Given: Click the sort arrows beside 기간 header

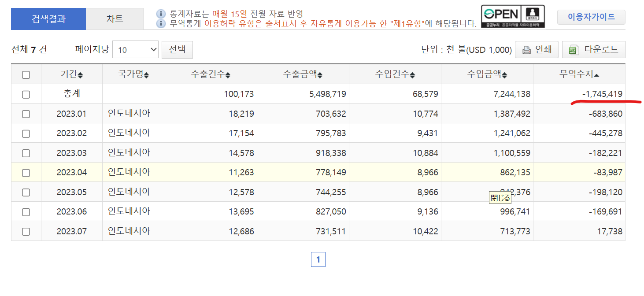Looking at the screenshot, I should pos(80,75).
